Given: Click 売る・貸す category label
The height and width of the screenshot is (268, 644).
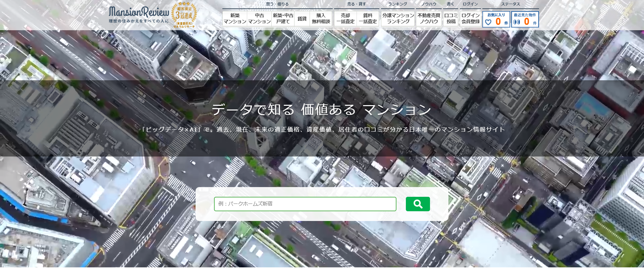Looking at the screenshot, I should pyautogui.click(x=357, y=4).
